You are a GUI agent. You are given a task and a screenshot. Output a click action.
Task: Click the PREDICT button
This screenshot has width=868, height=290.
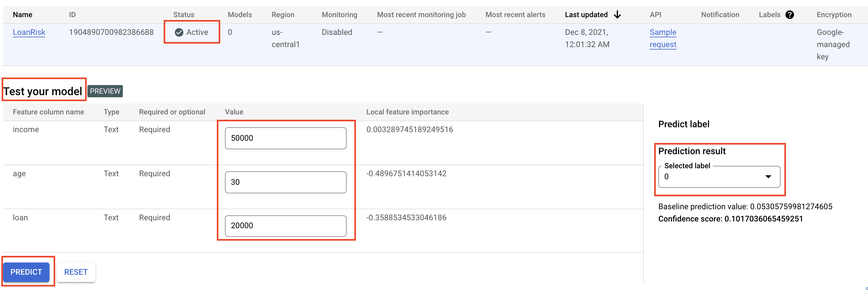tap(26, 272)
